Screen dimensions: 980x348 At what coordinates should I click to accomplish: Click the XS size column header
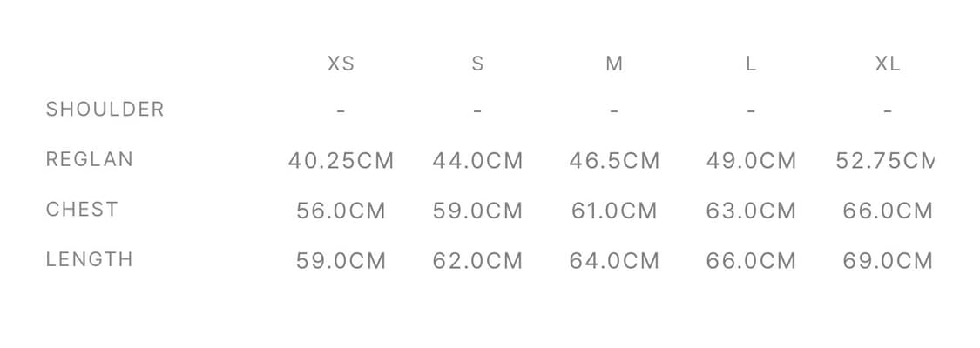(x=341, y=64)
